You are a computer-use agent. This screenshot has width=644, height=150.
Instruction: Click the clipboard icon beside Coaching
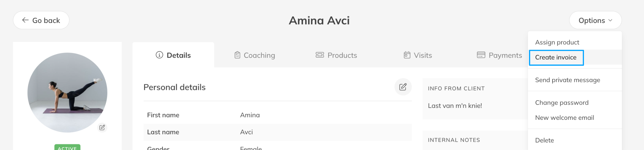click(x=237, y=55)
